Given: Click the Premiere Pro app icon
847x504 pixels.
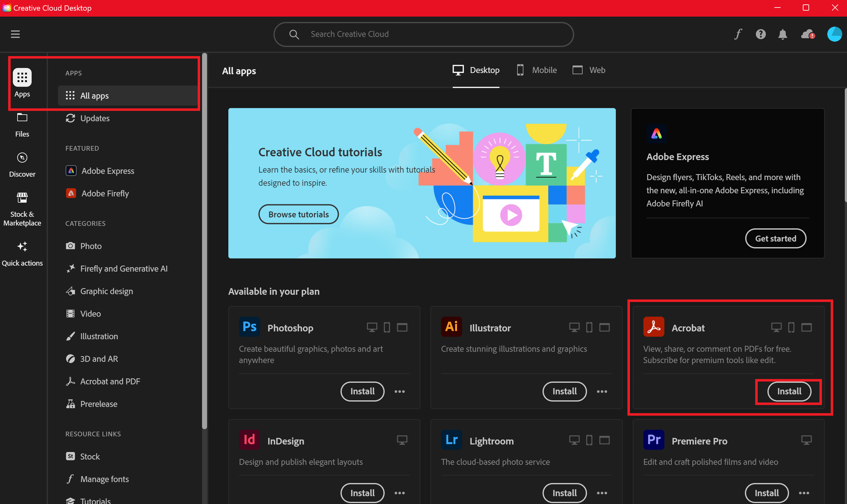Looking at the screenshot, I should coord(653,440).
